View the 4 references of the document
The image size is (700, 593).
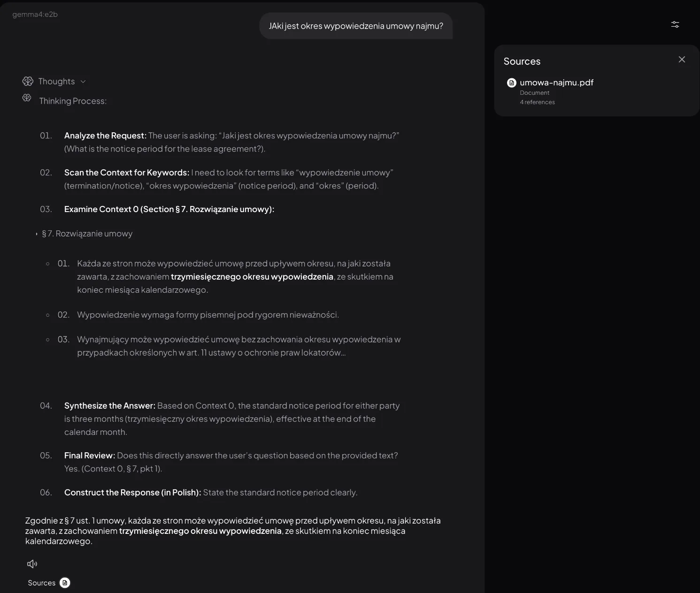[537, 102]
